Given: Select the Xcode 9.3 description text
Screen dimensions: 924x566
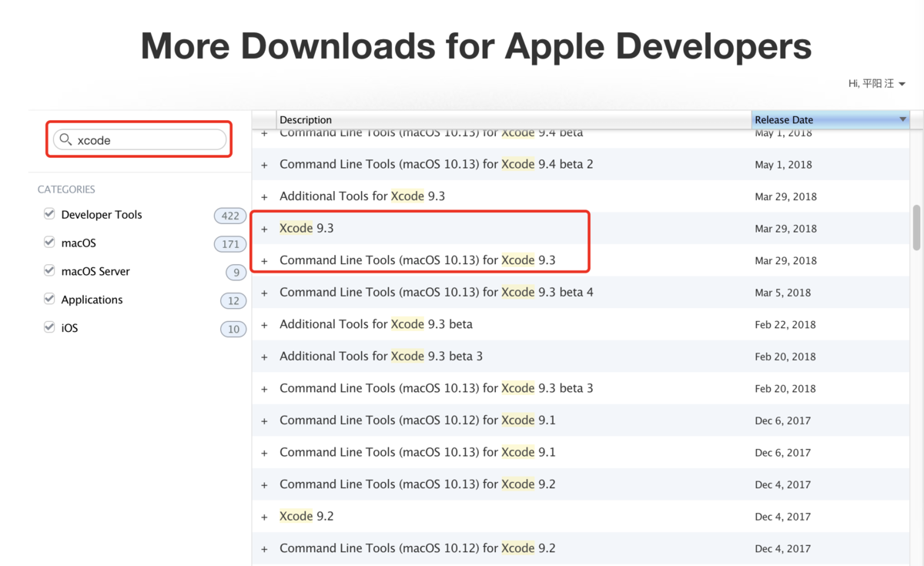Looking at the screenshot, I should pyautogui.click(x=306, y=228).
